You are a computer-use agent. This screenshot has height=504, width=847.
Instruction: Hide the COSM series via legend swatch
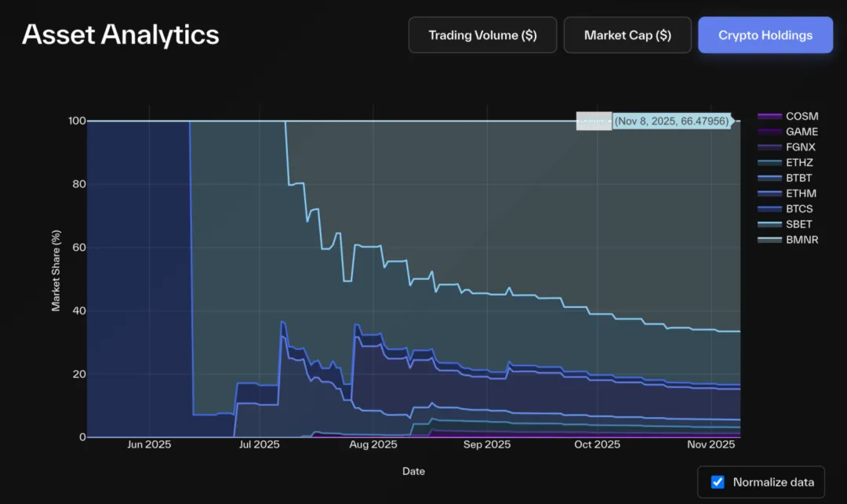(769, 117)
